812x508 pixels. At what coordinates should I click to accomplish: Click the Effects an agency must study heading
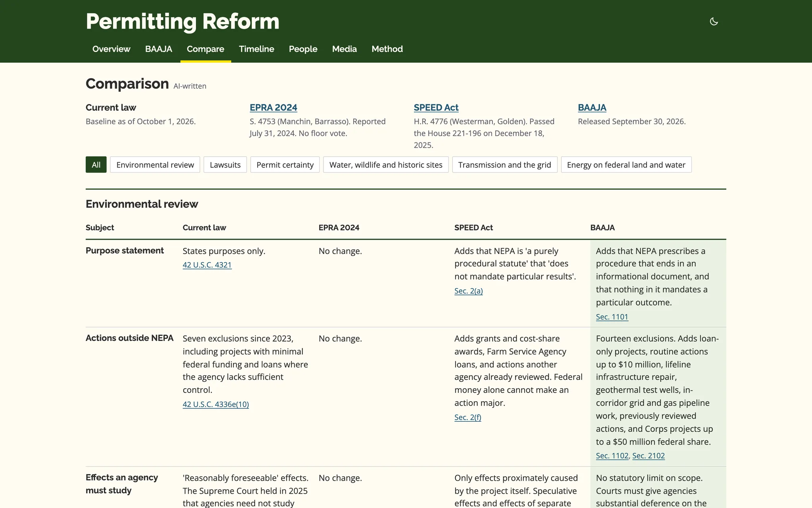[x=122, y=484]
